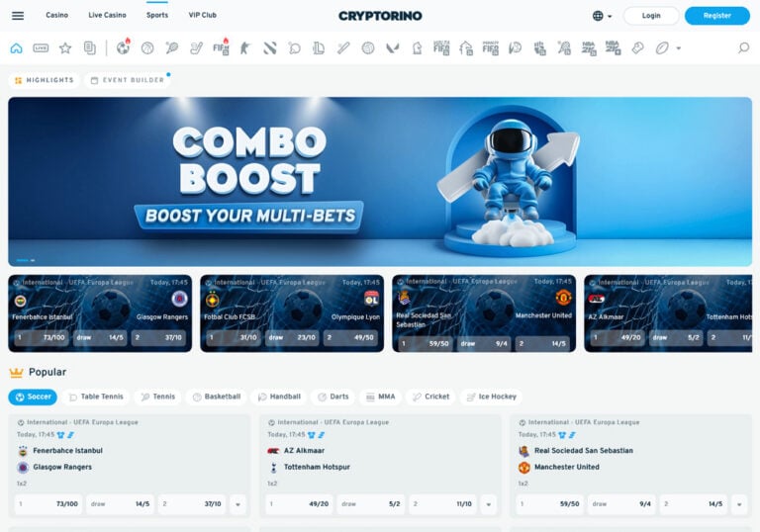Image resolution: width=760 pixels, height=532 pixels.
Task: Click the Register button
Action: click(x=716, y=16)
